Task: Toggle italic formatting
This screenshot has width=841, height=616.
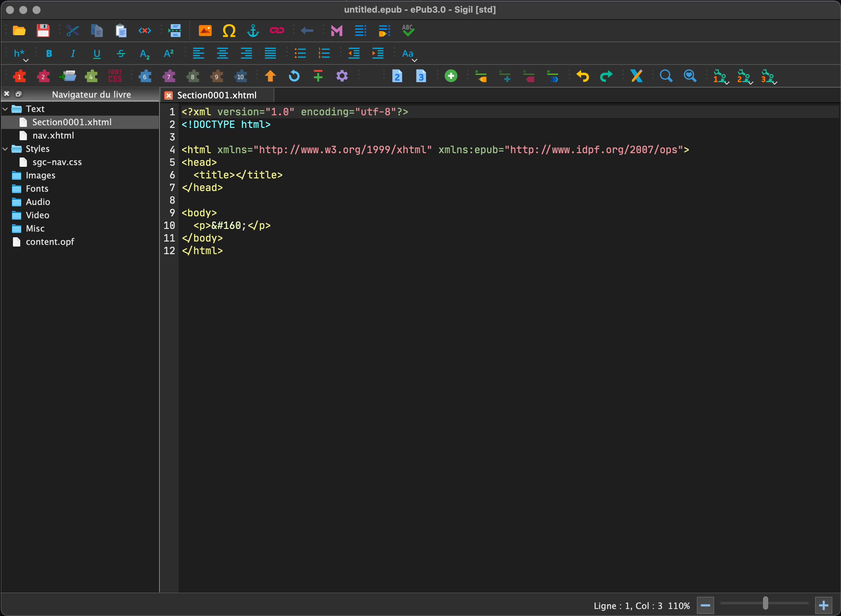Action: point(73,53)
